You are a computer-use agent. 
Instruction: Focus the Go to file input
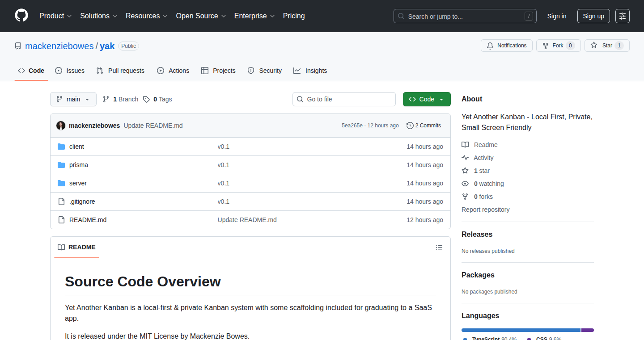[x=344, y=99]
